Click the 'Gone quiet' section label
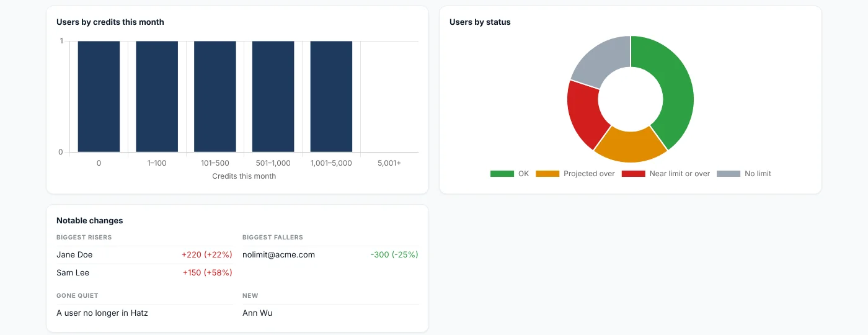868x335 pixels. (x=77, y=295)
